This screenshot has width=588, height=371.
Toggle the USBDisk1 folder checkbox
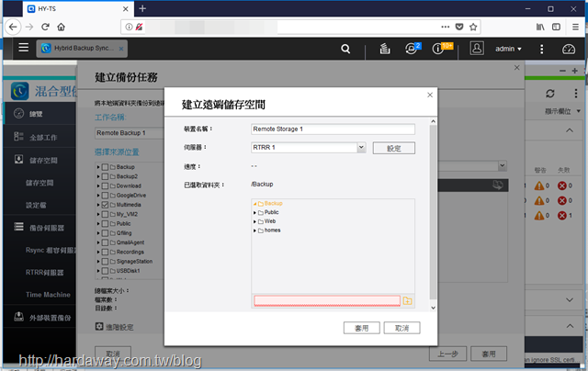click(x=105, y=271)
